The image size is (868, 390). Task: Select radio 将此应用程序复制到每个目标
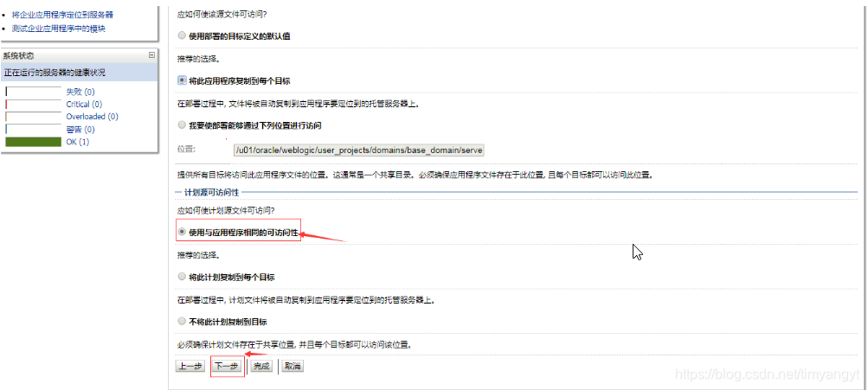point(182,80)
